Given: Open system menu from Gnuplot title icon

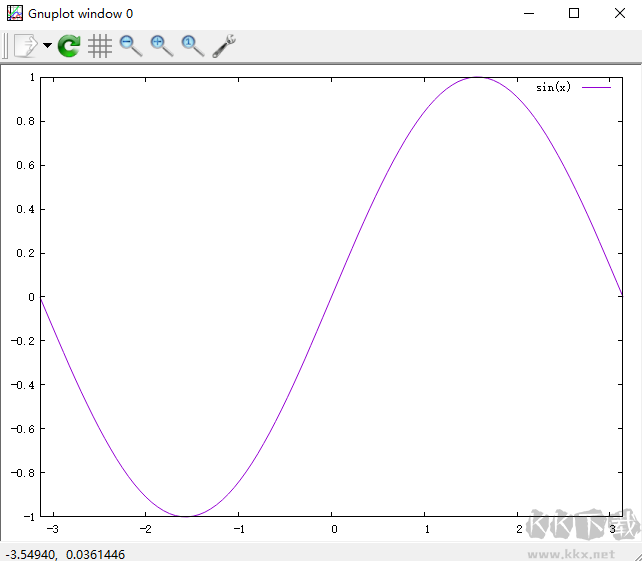Looking at the screenshot, I should point(14,14).
